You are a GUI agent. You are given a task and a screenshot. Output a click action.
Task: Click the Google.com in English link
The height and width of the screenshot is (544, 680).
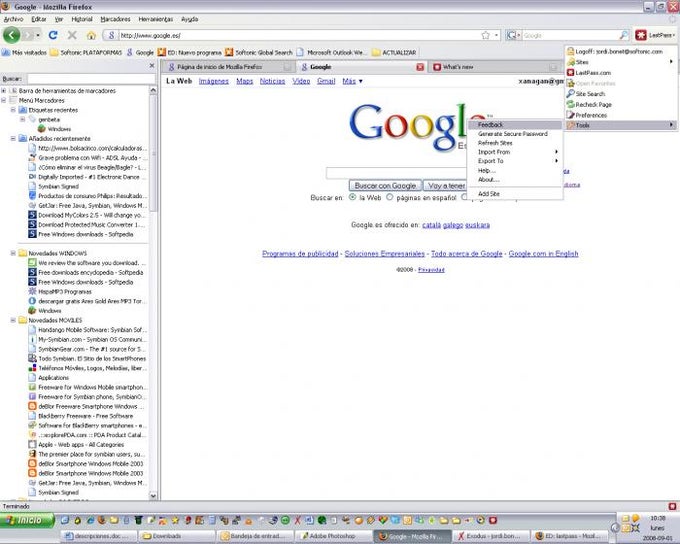[543, 254]
